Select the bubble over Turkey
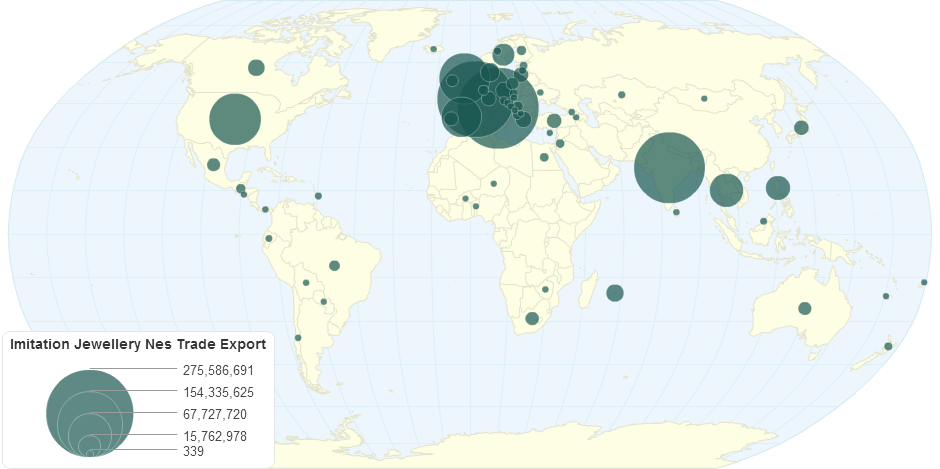 click(554, 121)
